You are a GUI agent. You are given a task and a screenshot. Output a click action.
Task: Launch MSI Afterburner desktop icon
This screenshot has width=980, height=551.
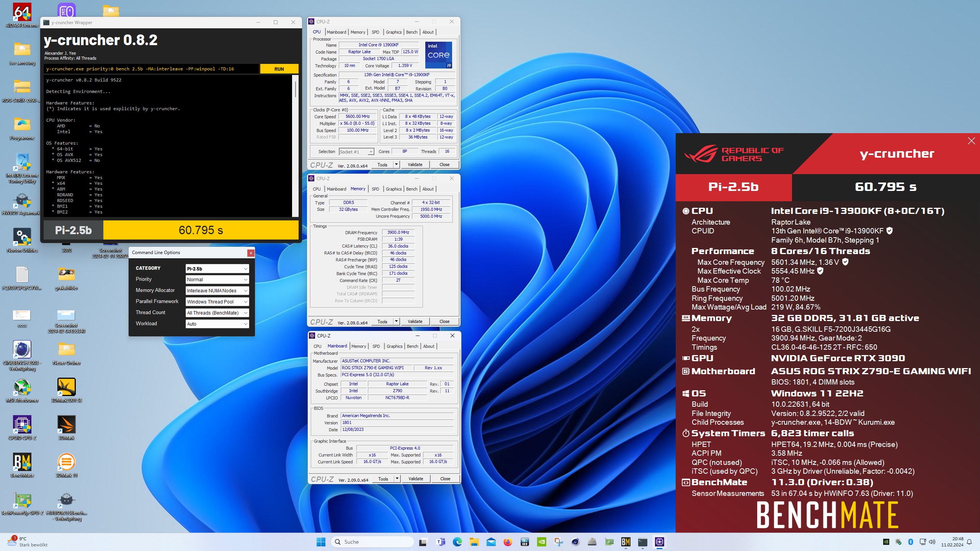22,390
